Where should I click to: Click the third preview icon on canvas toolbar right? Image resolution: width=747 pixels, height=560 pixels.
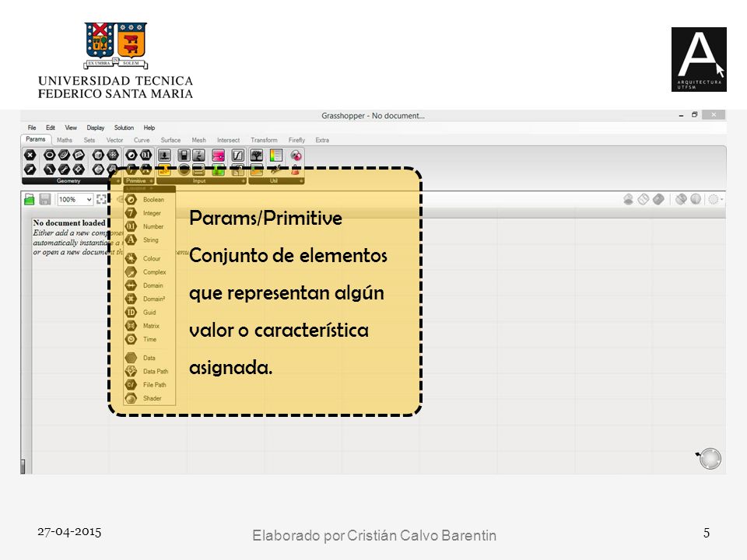tap(658, 199)
